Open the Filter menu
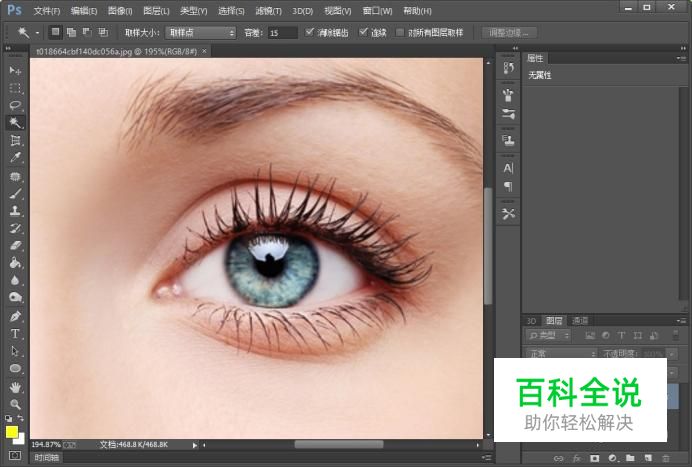 click(268, 11)
